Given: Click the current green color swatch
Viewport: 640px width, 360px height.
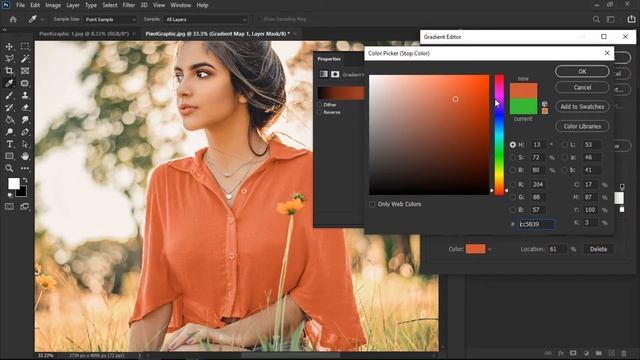Looking at the screenshot, I should coord(523,107).
